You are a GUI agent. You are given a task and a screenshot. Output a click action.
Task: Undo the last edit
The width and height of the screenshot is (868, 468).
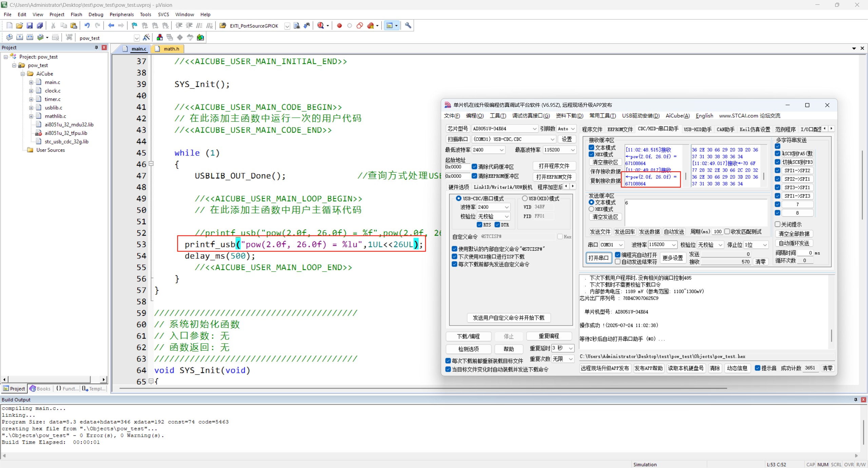(87, 25)
